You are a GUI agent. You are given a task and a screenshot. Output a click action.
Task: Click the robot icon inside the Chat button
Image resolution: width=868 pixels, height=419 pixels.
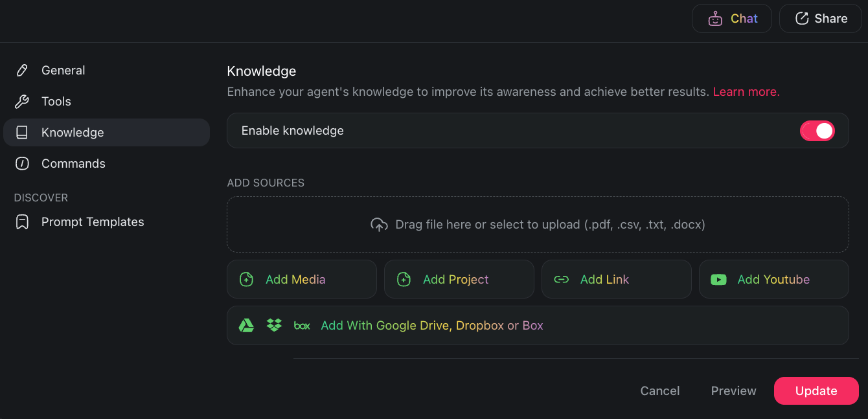(x=715, y=18)
